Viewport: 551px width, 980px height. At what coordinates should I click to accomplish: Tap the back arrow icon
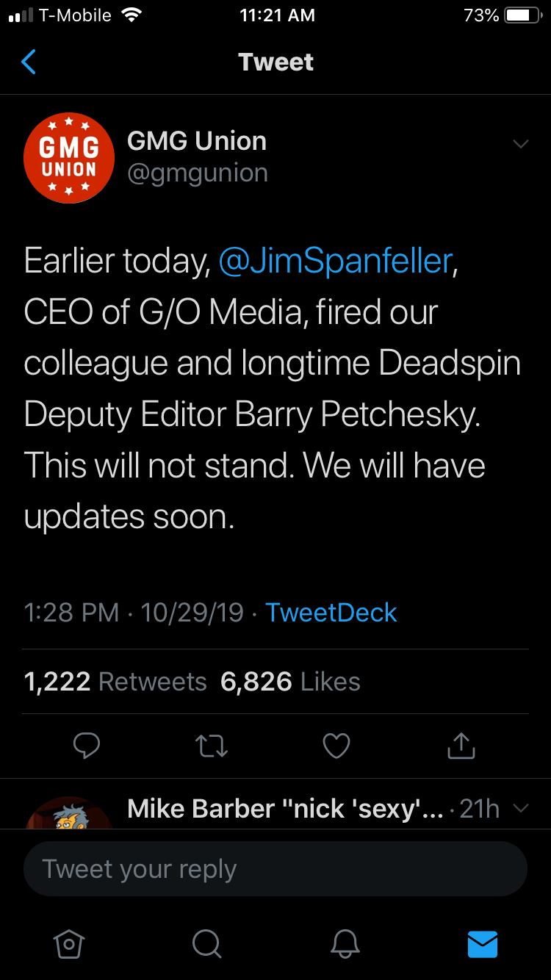point(29,62)
